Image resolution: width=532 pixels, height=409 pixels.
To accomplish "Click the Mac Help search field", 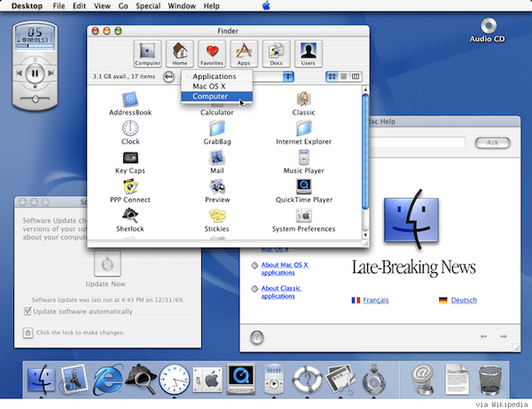I will 417,143.
